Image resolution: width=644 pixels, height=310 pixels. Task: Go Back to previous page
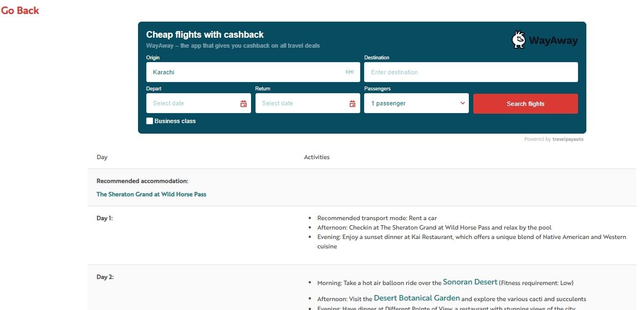coord(20,11)
